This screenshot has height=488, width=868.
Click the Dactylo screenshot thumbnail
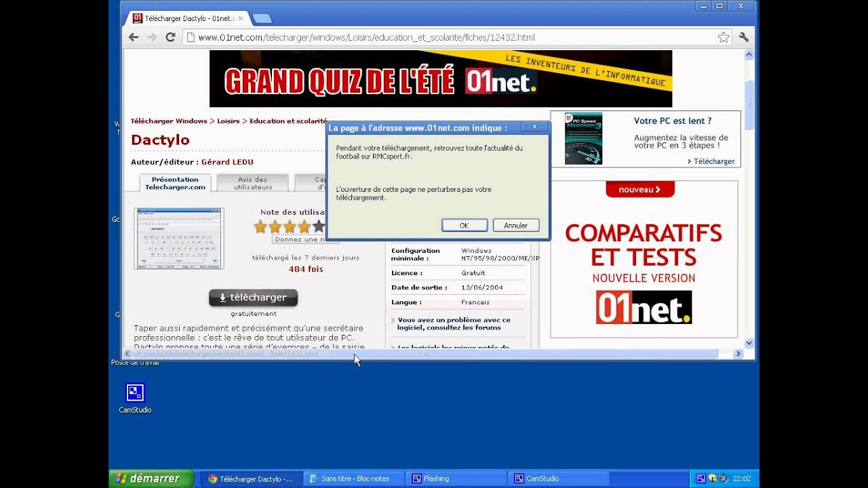click(179, 239)
